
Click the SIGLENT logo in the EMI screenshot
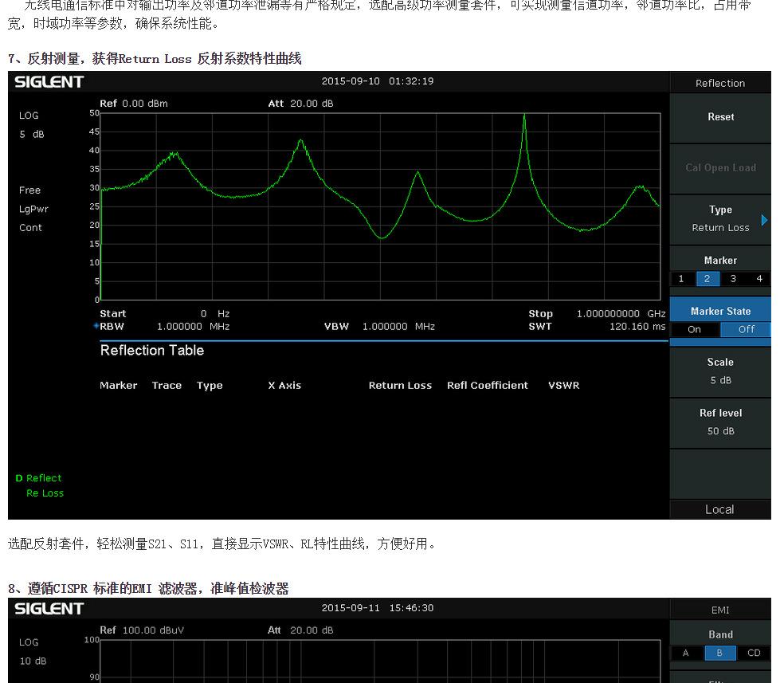point(49,608)
